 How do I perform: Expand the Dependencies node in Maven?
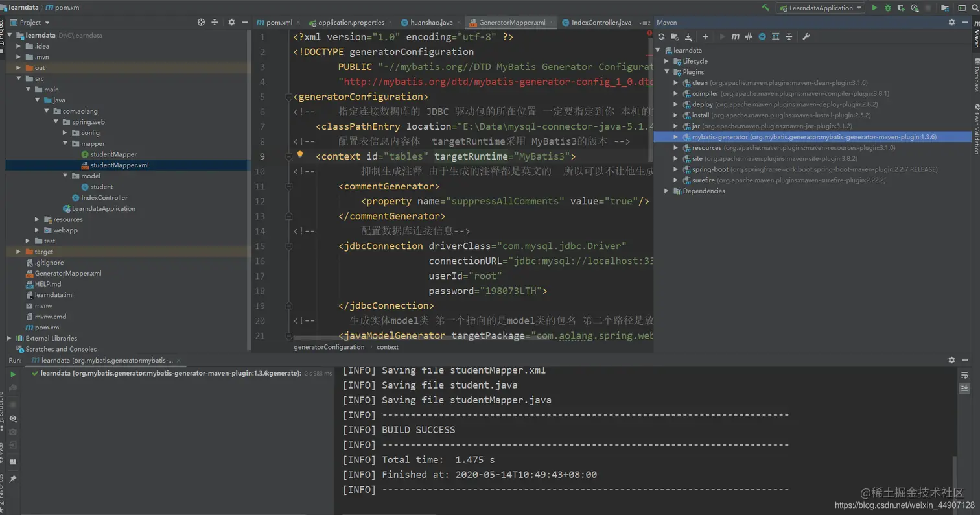click(x=667, y=191)
